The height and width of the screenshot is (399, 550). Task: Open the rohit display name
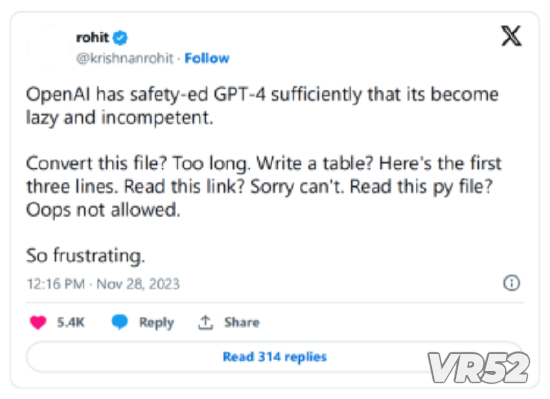tap(93, 37)
